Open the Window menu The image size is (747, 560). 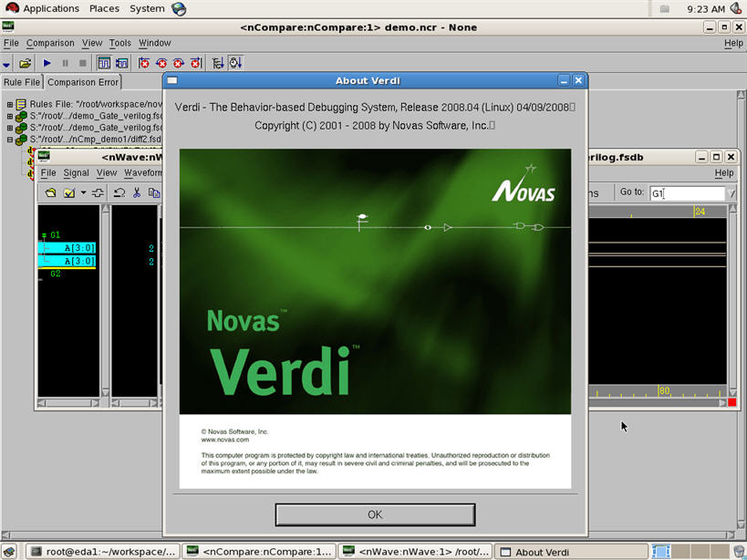click(x=154, y=43)
